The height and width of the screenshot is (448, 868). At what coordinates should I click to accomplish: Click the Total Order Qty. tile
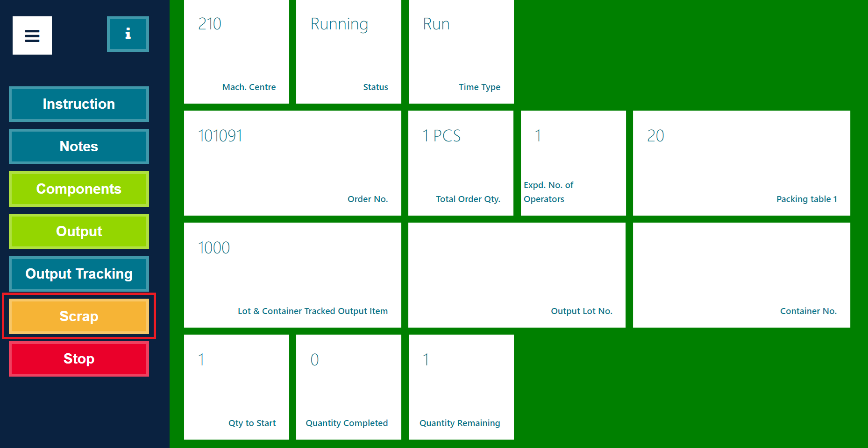click(461, 163)
